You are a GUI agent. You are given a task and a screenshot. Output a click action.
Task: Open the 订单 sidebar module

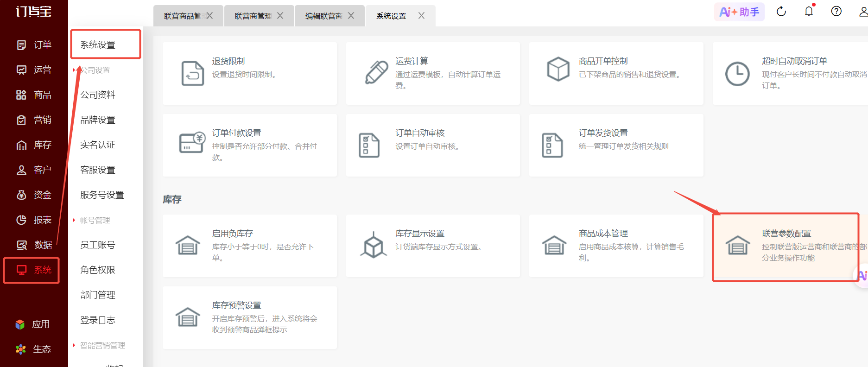pyautogui.click(x=34, y=45)
